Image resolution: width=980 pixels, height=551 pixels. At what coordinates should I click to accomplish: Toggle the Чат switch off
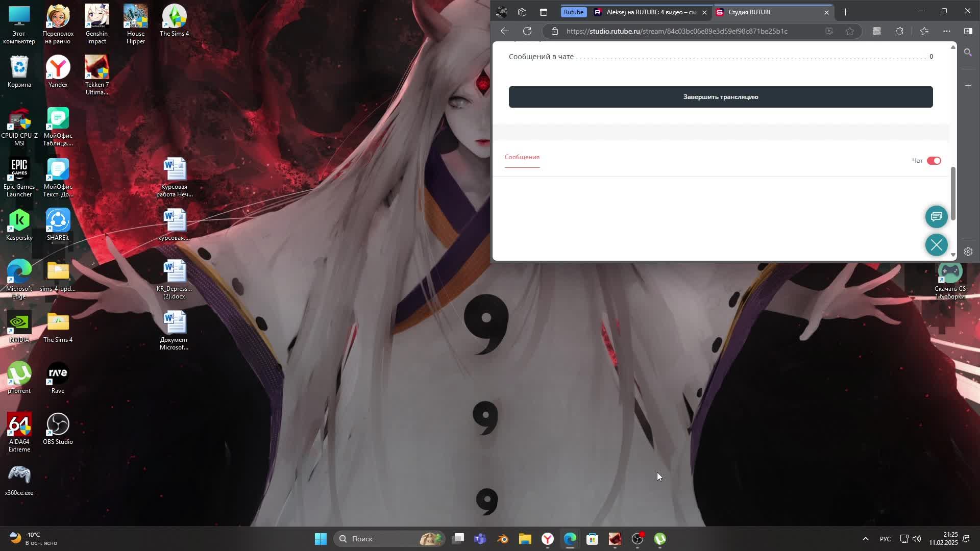[x=934, y=161]
